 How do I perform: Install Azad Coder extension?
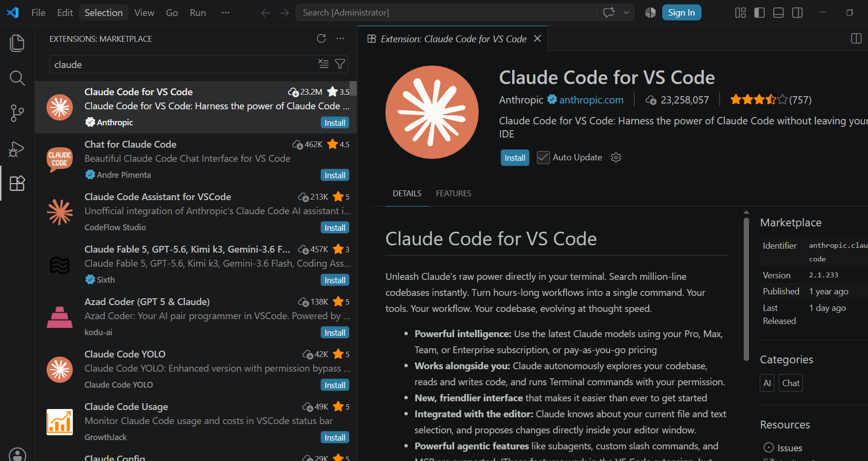tap(335, 333)
